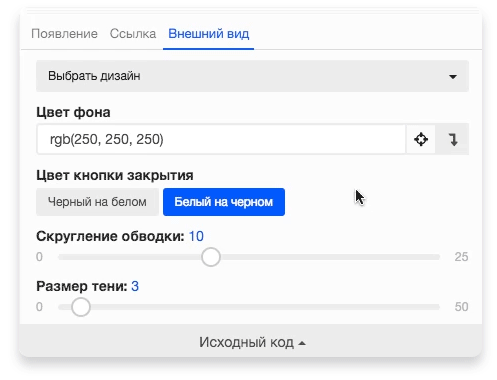Click the background color rgb input field
The height and width of the screenshot is (380, 497).
(221, 139)
